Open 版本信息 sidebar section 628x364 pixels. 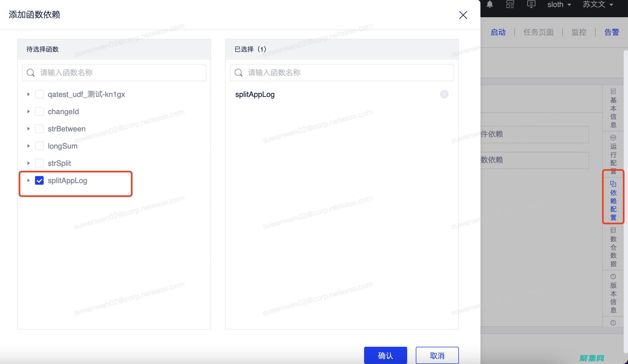tap(613, 293)
